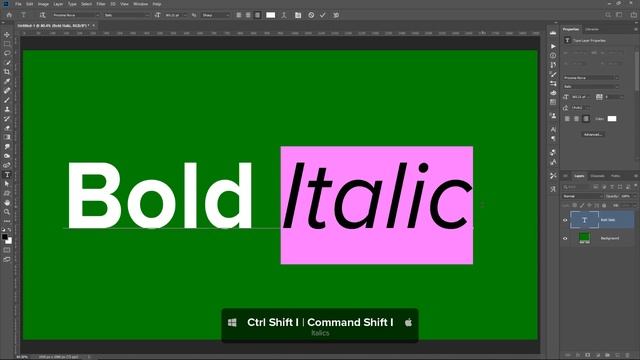This screenshot has width=640, height=360.
Task: Open the Properties panel flyout menu
Action: (x=636, y=29)
